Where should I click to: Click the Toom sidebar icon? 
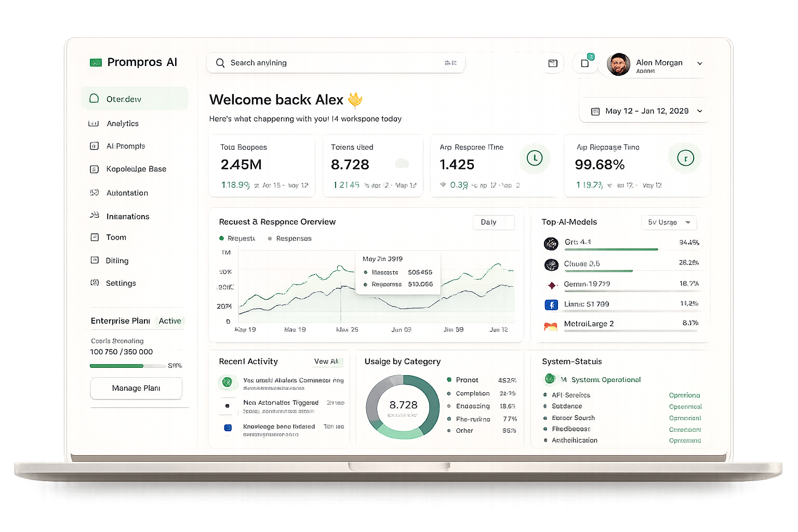[95, 237]
